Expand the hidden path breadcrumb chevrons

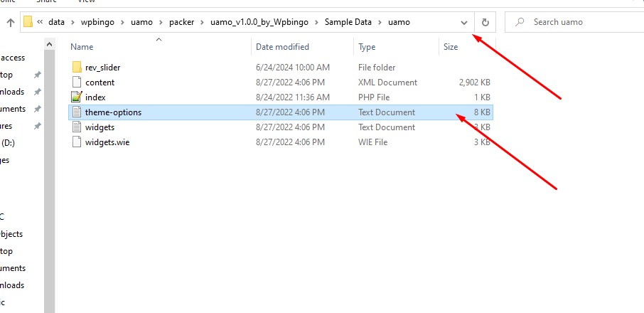point(40,22)
